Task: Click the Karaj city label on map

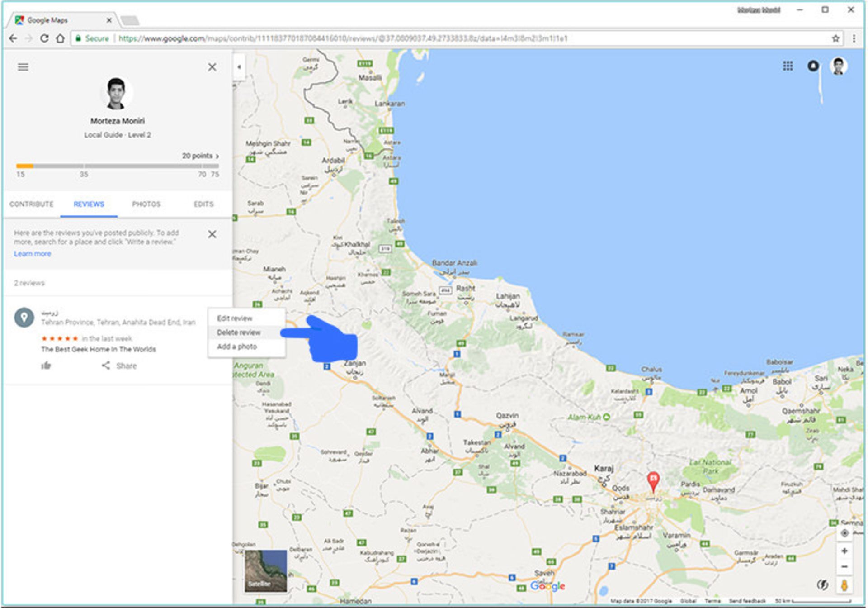Action: [x=604, y=469]
